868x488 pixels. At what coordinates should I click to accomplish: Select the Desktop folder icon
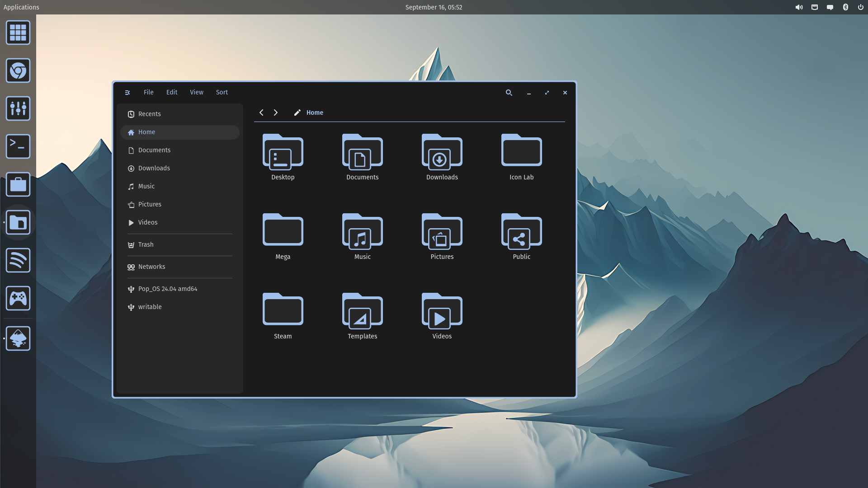tap(283, 151)
